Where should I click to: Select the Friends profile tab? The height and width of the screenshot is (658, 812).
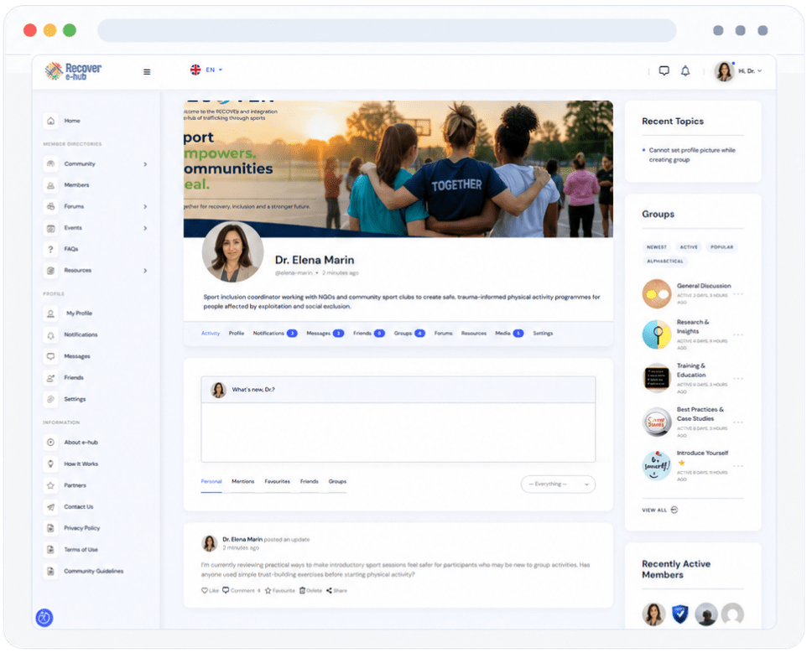pyautogui.click(x=369, y=334)
